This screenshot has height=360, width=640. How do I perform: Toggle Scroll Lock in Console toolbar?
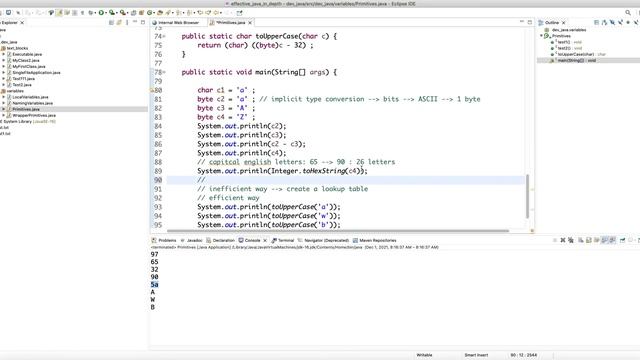[589, 240]
